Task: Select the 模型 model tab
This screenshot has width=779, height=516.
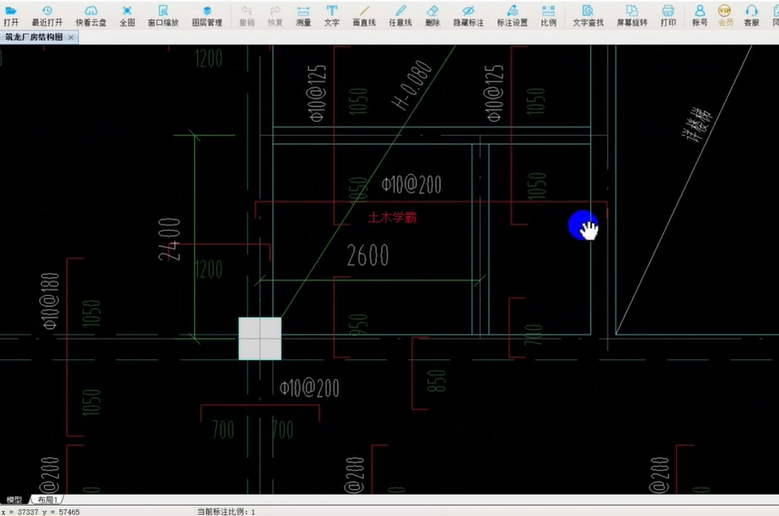Action: [15, 499]
